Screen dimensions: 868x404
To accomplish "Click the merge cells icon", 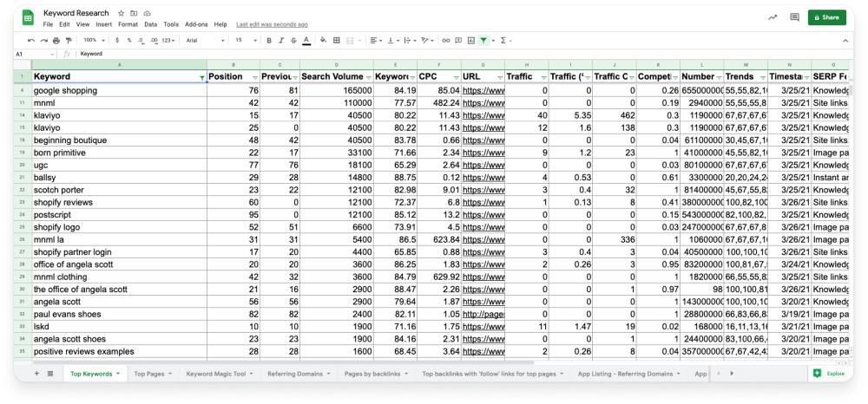I will 350,41.
